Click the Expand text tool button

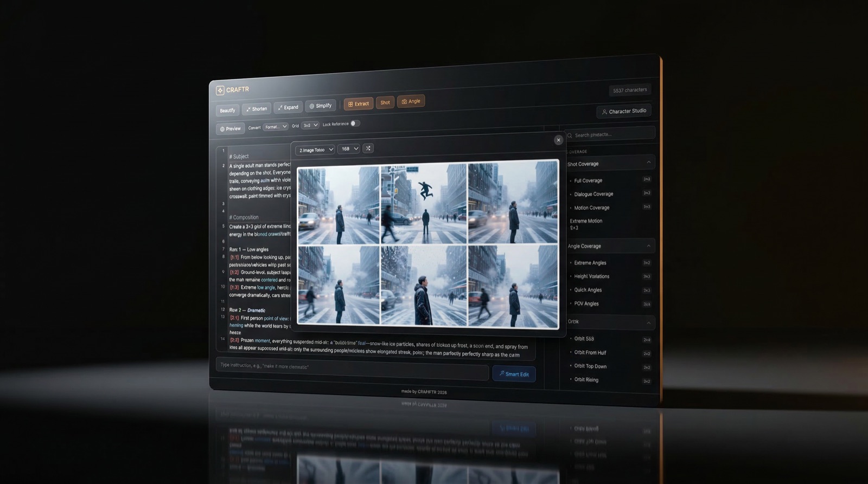(288, 107)
